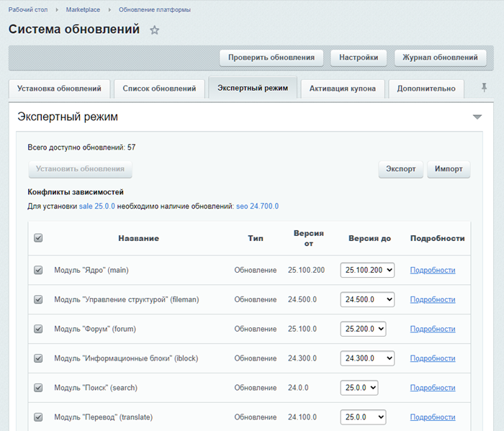This screenshot has width=504, height=431.
Task: Go to Рабочий стол breadcrumb
Action: click(28, 9)
